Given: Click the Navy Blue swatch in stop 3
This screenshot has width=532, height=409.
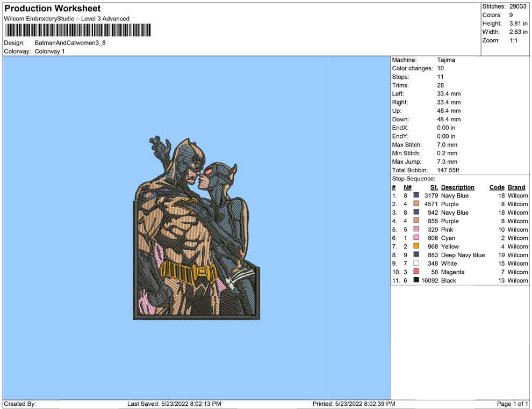Looking at the screenshot, I should tap(416, 212).
